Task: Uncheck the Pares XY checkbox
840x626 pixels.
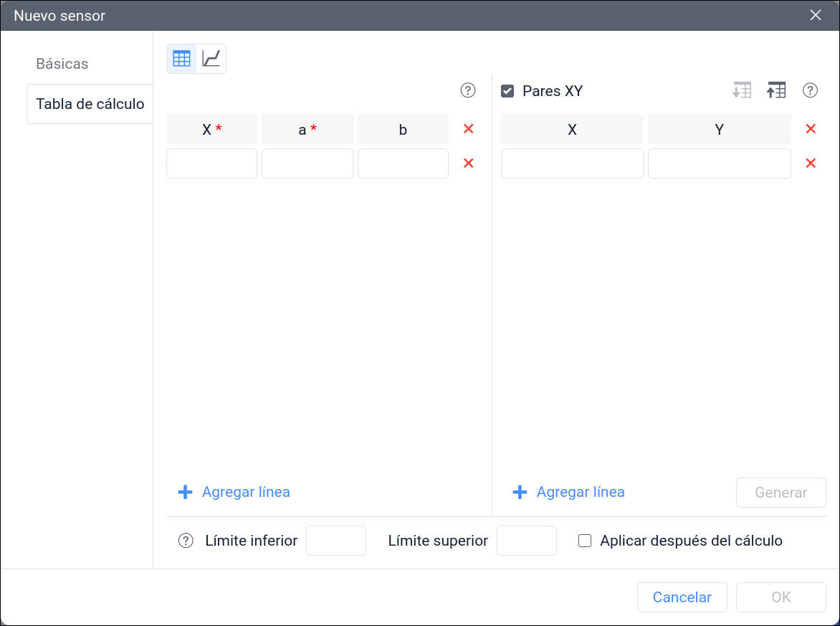Action: pos(507,91)
